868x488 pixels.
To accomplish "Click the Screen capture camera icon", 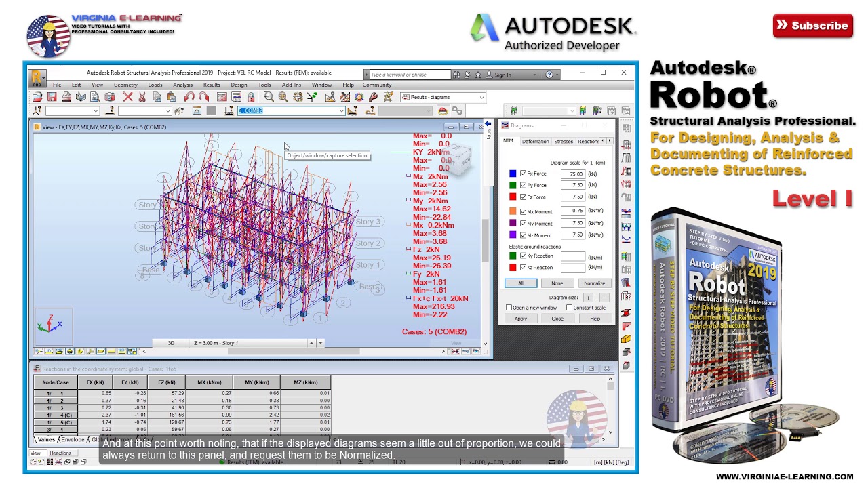I will (x=110, y=97).
